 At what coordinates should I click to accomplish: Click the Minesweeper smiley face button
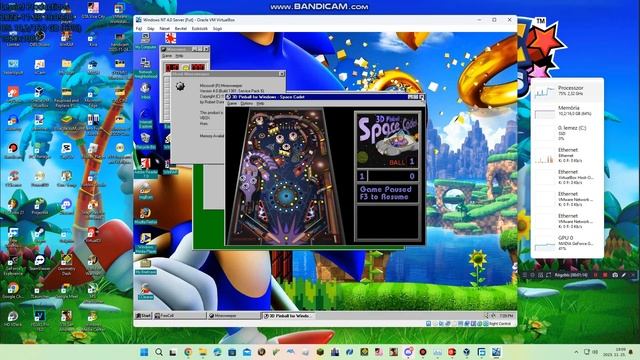[186, 67]
